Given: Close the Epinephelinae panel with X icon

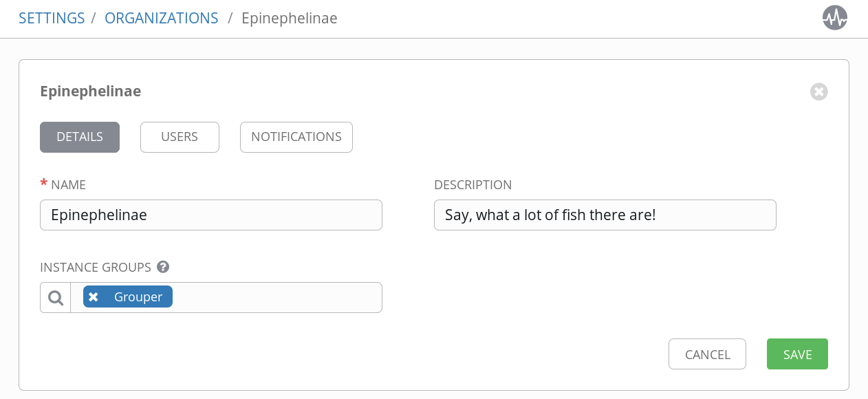Looking at the screenshot, I should coord(818,91).
